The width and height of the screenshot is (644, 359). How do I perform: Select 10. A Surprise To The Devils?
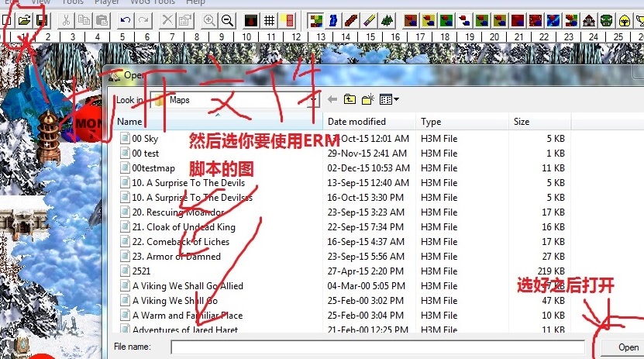[188, 183]
